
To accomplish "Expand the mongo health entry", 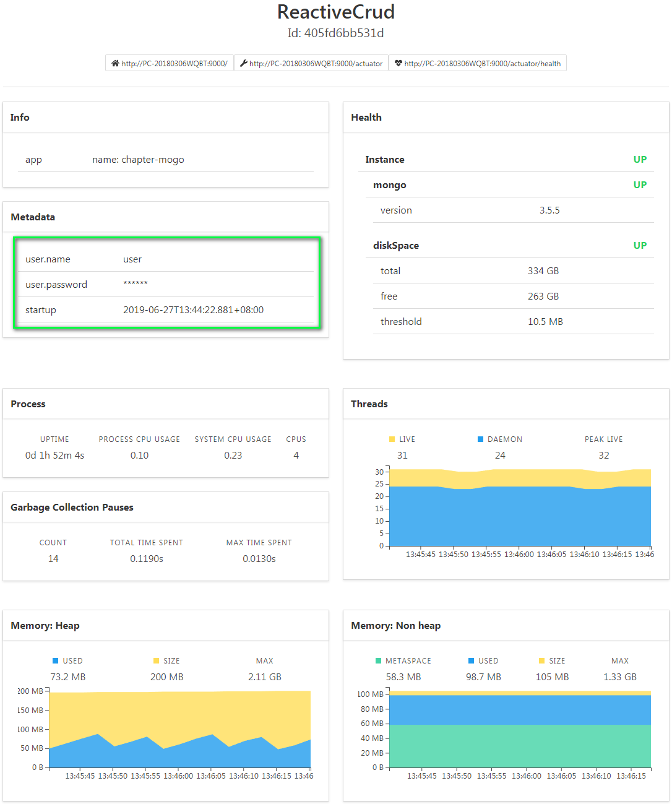I will [389, 184].
